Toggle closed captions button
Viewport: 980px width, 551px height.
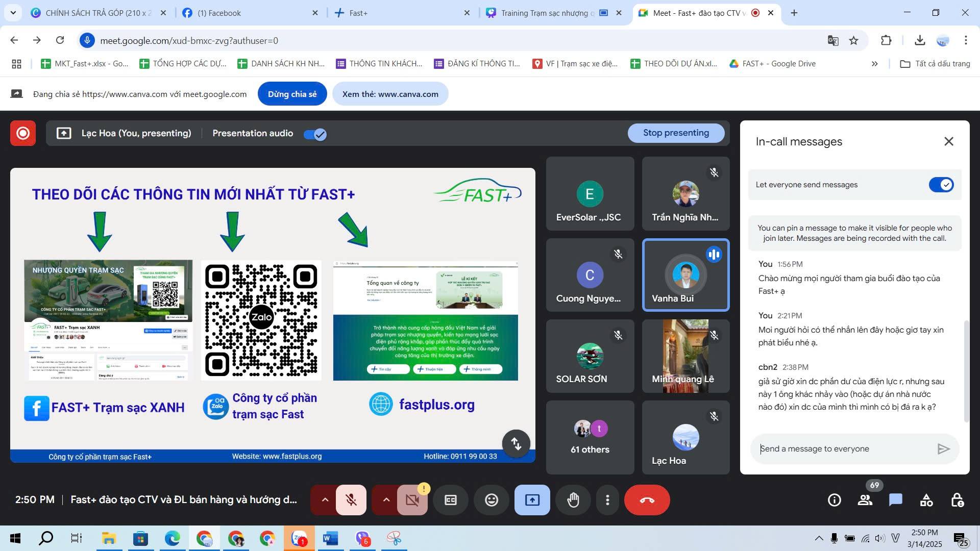point(451,500)
